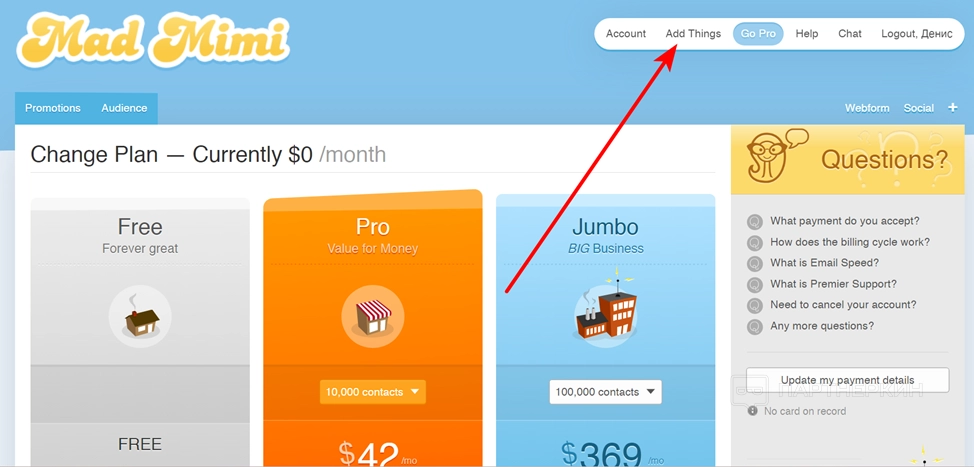The image size is (974, 467).
Task: Open Need to cancel your account? link
Action: tap(843, 305)
